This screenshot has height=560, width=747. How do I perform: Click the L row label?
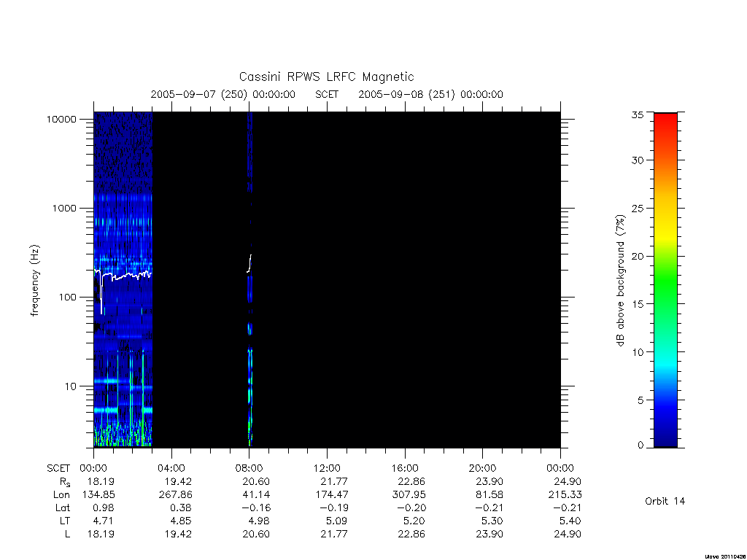pos(67,534)
